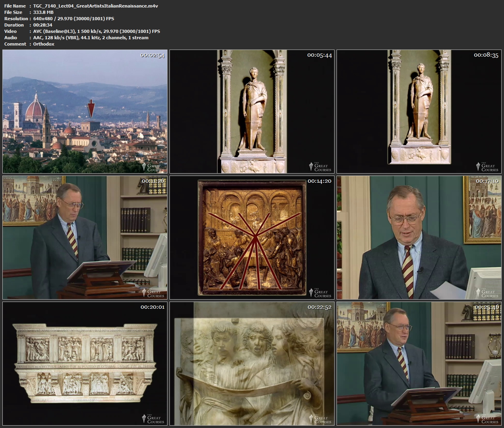The height and width of the screenshot is (428, 504).
Task: Click the resolution value 640x480 / 29.970 FPS
Action: [x=73, y=19]
